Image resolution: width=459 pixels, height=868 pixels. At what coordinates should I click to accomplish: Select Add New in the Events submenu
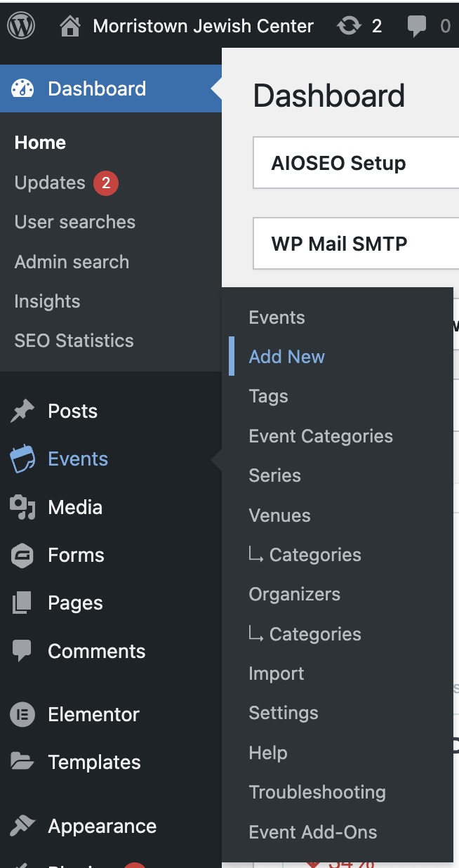[x=286, y=357]
